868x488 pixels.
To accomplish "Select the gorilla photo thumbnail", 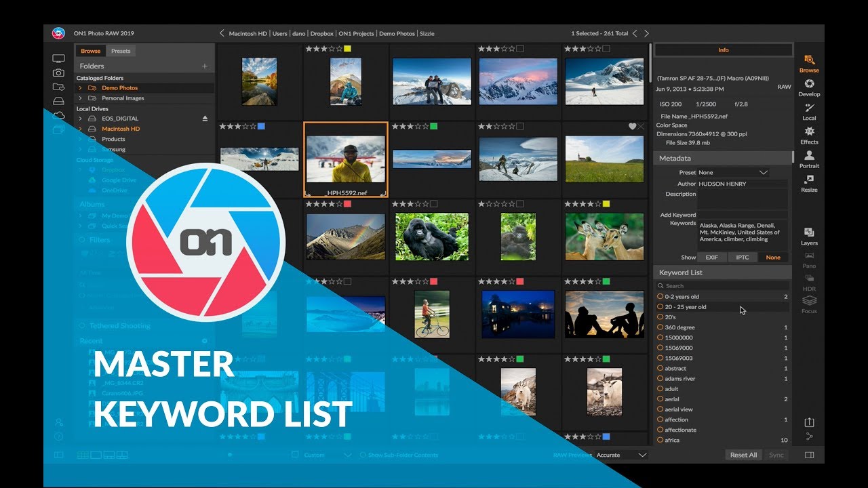I will pos(431,237).
